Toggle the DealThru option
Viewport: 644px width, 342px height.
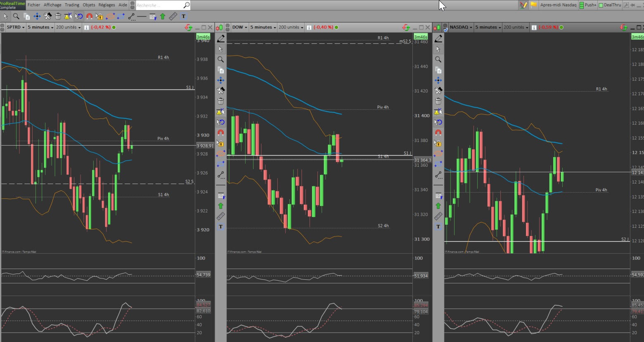click(x=610, y=5)
